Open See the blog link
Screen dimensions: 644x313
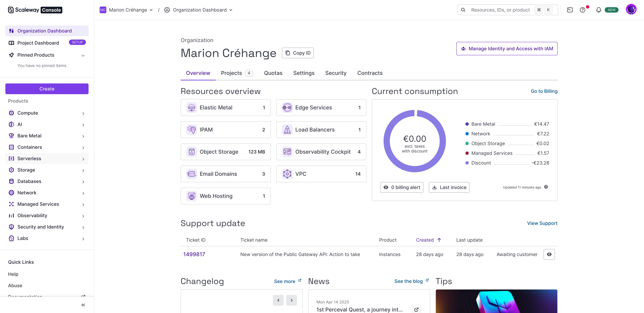coord(412,281)
